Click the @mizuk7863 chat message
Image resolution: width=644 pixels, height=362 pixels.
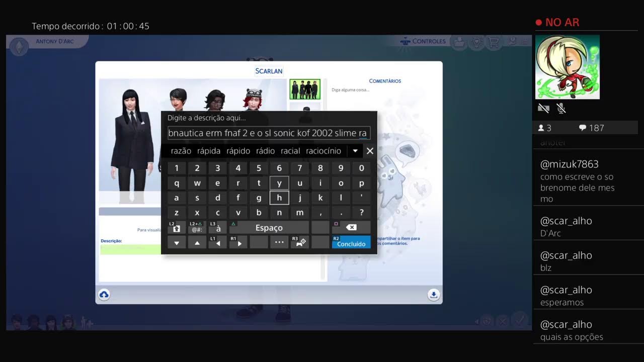click(588, 181)
